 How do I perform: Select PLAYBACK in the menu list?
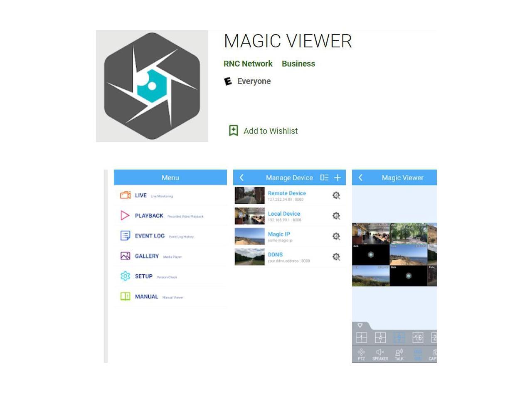pos(149,216)
